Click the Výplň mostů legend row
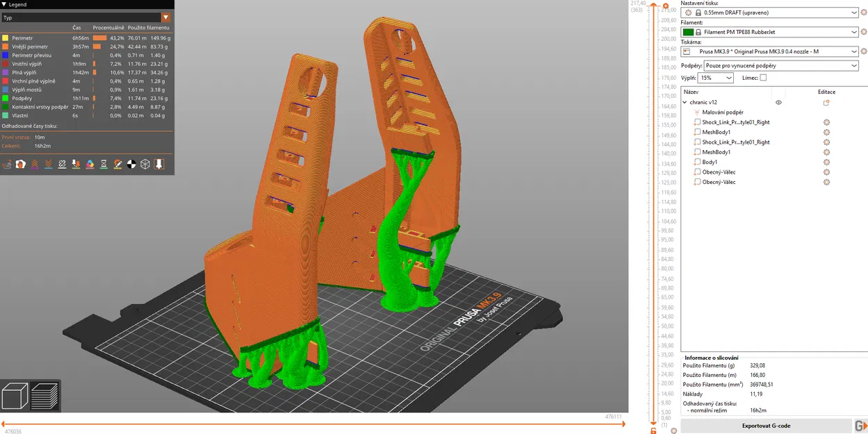Image resolution: width=868 pixels, height=434 pixels. click(x=87, y=90)
